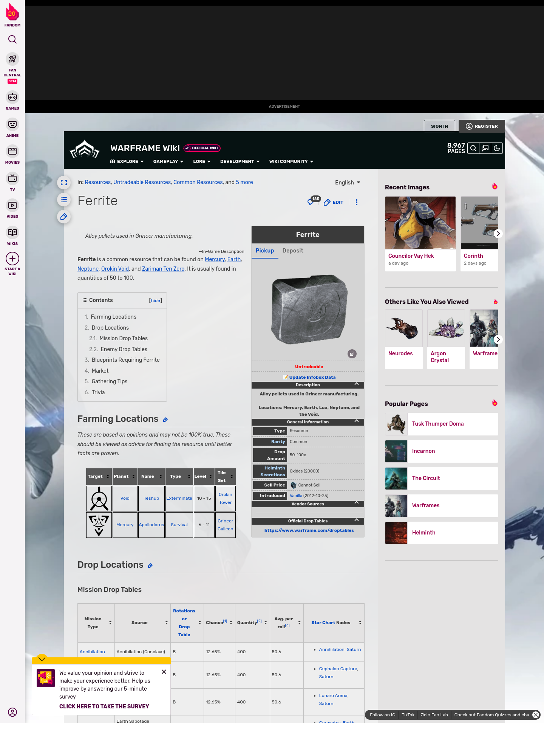Expand the 5 more categories list
Viewport: 544px width, 756px height.
[244, 182]
